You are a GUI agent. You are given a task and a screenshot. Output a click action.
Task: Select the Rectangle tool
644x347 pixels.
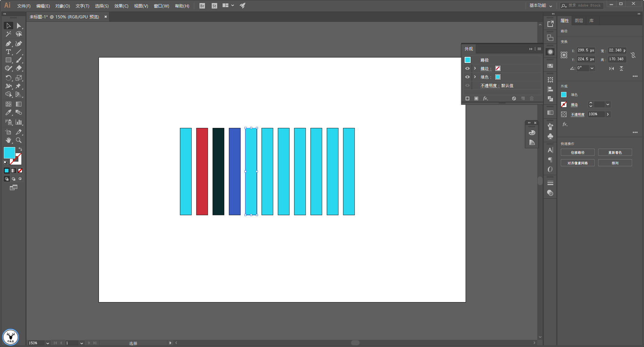pos(8,60)
